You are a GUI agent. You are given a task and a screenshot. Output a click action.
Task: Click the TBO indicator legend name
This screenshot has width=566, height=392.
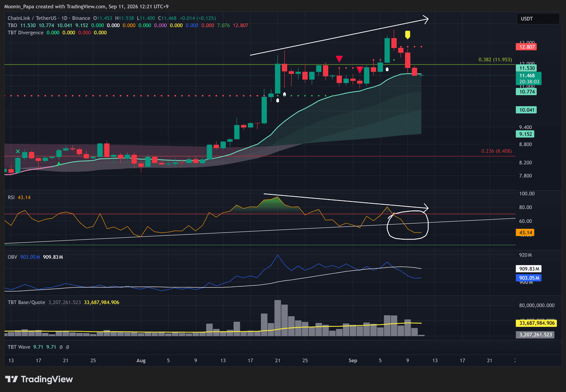click(x=12, y=25)
